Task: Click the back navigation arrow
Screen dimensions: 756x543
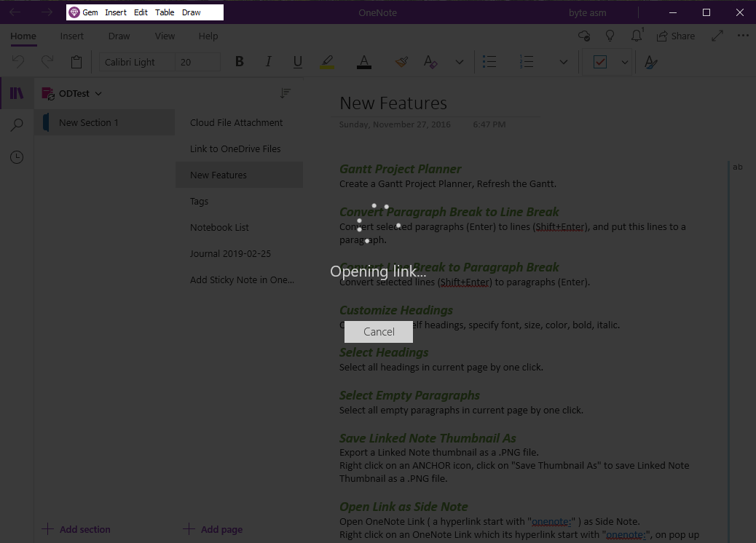Action: click(x=15, y=12)
